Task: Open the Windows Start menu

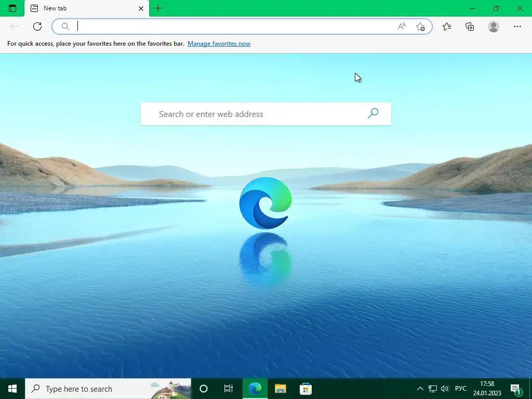Action: pyautogui.click(x=12, y=389)
